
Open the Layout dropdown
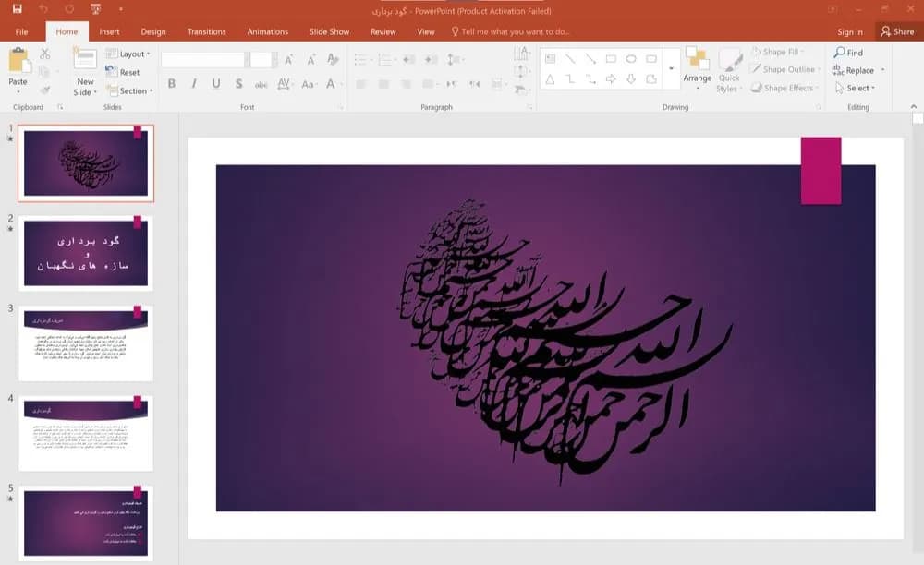128,54
